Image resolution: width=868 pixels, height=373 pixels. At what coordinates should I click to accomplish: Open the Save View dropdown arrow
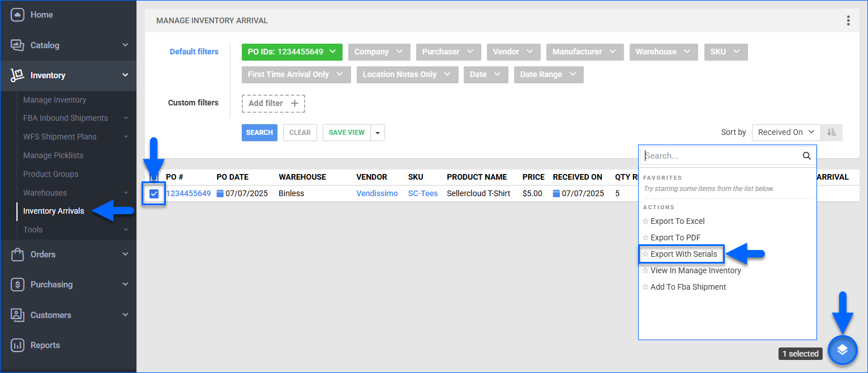point(378,133)
